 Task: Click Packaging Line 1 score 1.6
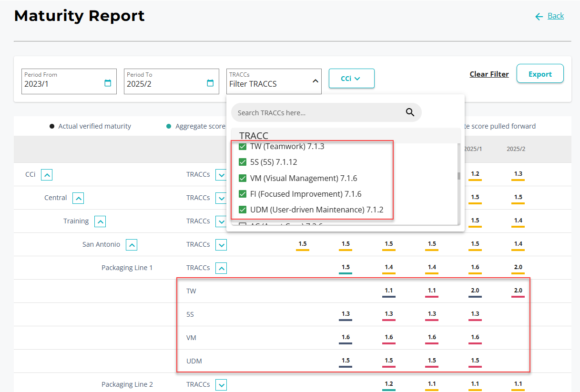coord(475,268)
